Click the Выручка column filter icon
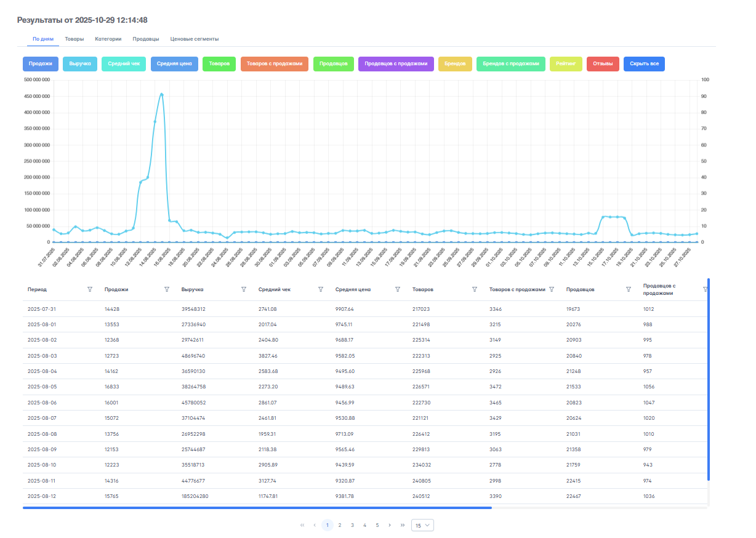 coord(244,289)
